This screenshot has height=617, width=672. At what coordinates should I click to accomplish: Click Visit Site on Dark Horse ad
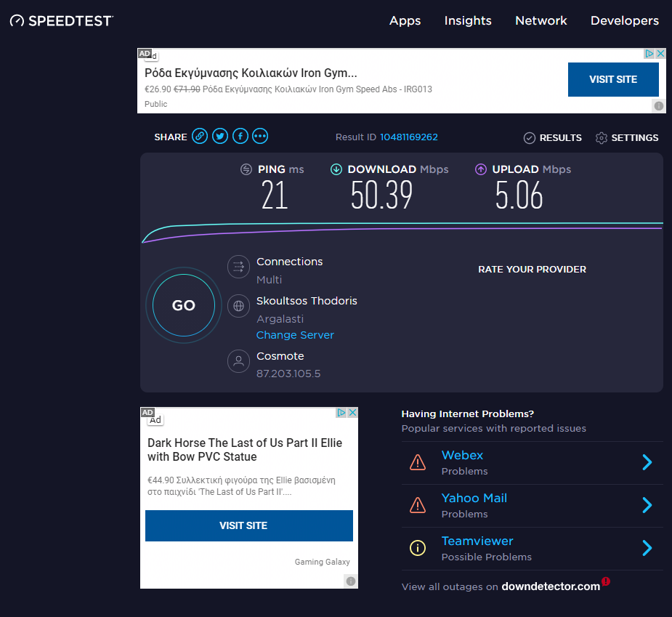pos(249,525)
